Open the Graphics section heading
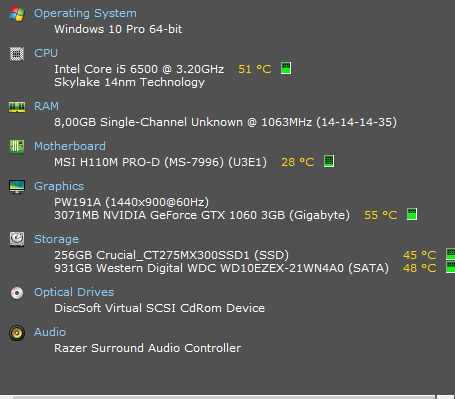This screenshot has width=455, height=399. (x=59, y=186)
